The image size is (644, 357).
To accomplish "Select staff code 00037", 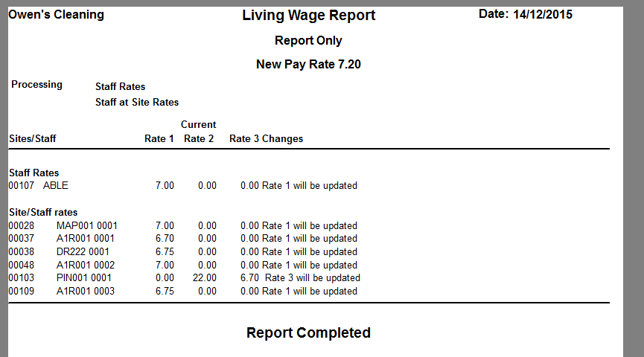I will point(22,239).
